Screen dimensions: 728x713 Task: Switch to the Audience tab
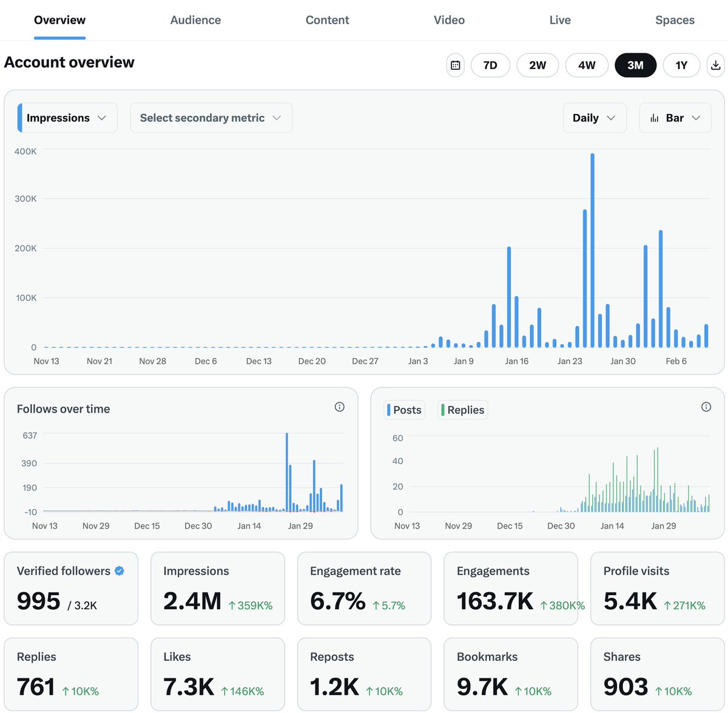coord(195,20)
